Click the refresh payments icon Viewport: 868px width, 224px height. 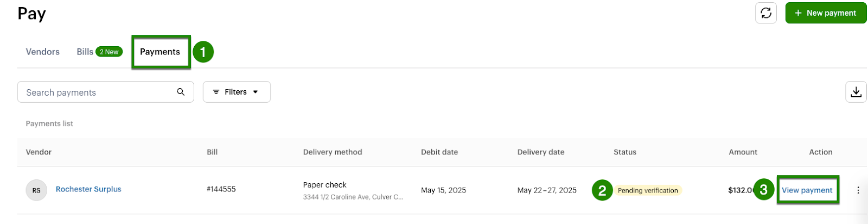[765, 13]
